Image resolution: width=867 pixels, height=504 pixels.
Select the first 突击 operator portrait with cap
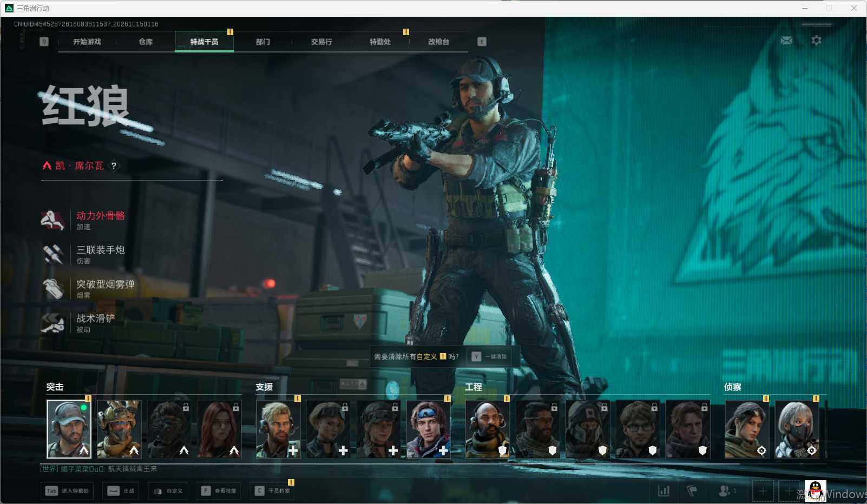(x=69, y=429)
